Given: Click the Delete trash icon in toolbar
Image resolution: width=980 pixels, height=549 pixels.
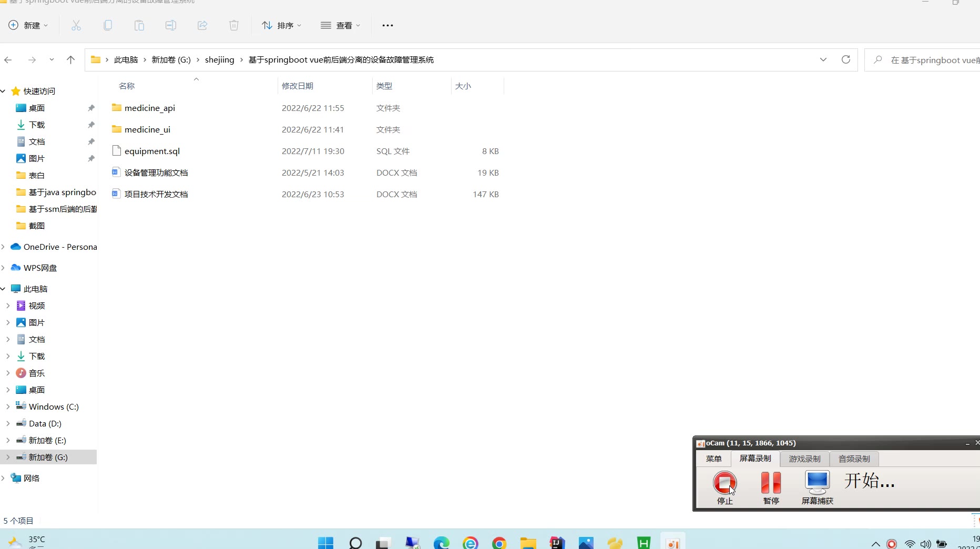Looking at the screenshot, I should (234, 25).
